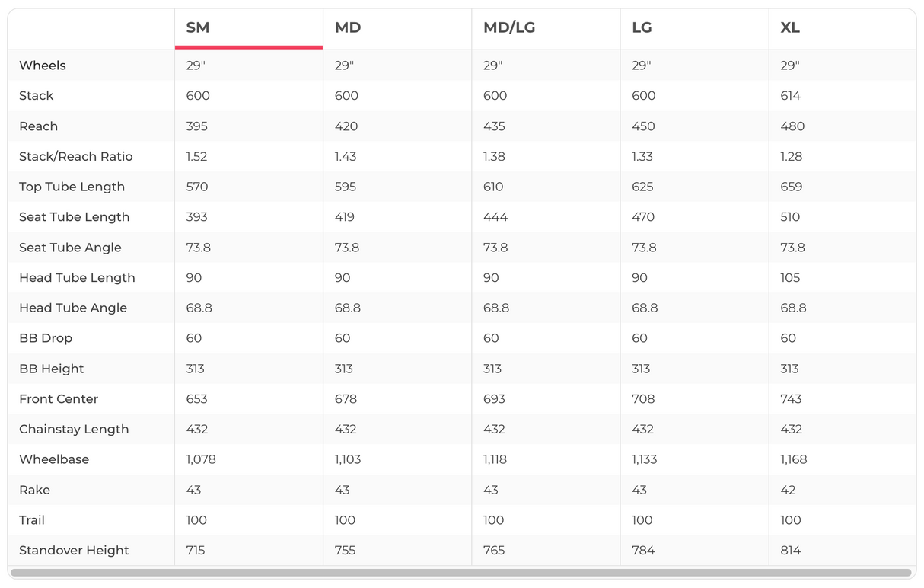
Task: Click the XL Stack value 614
Action: 790,96
